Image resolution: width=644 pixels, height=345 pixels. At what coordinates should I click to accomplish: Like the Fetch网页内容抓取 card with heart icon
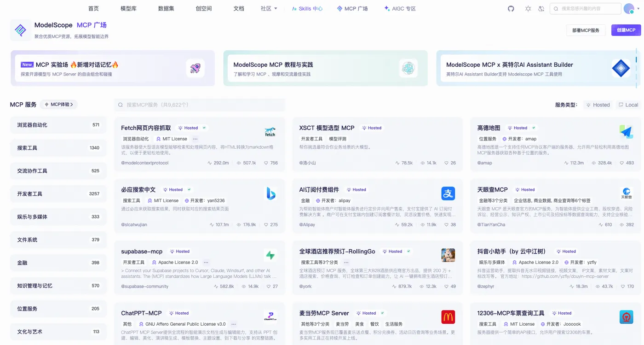[266, 163]
